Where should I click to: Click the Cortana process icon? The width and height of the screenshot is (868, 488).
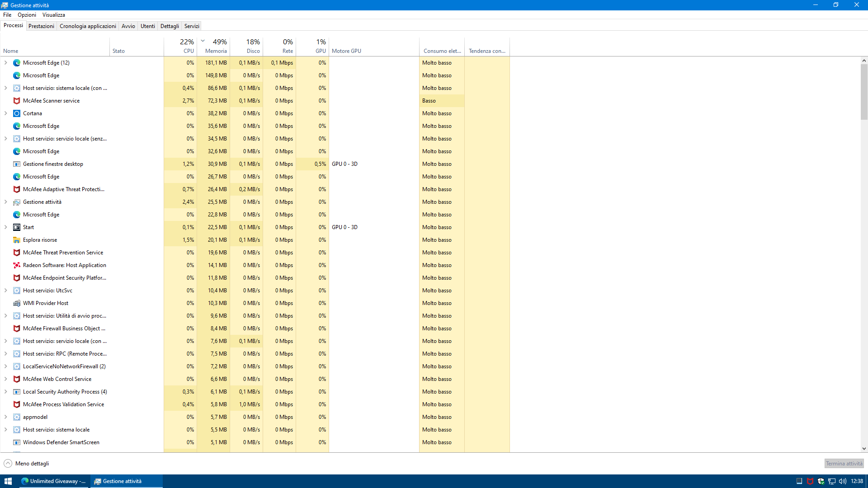point(17,113)
